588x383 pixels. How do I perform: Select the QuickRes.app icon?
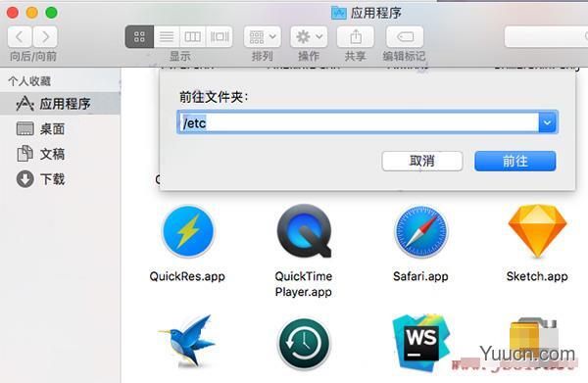(188, 231)
